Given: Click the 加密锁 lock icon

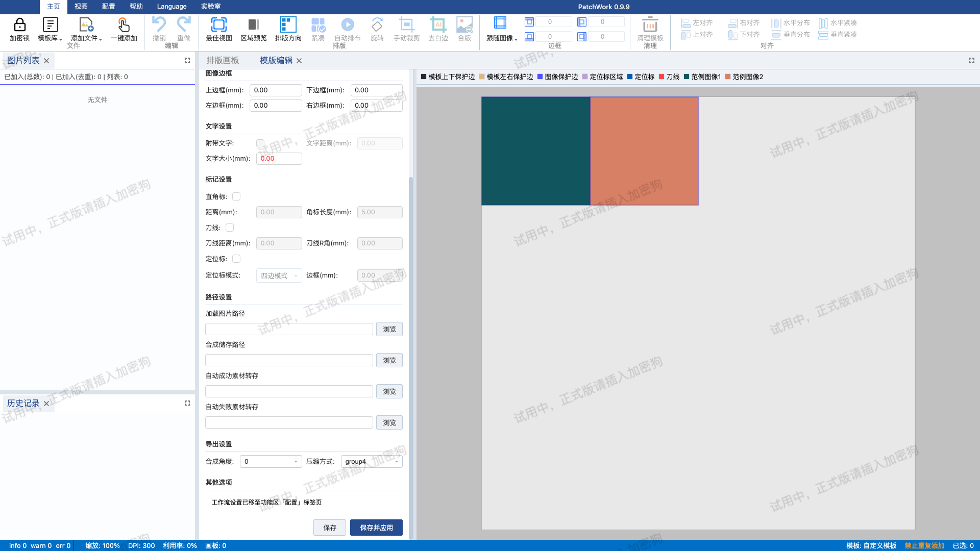Looking at the screenshot, I should pos(19,24).
